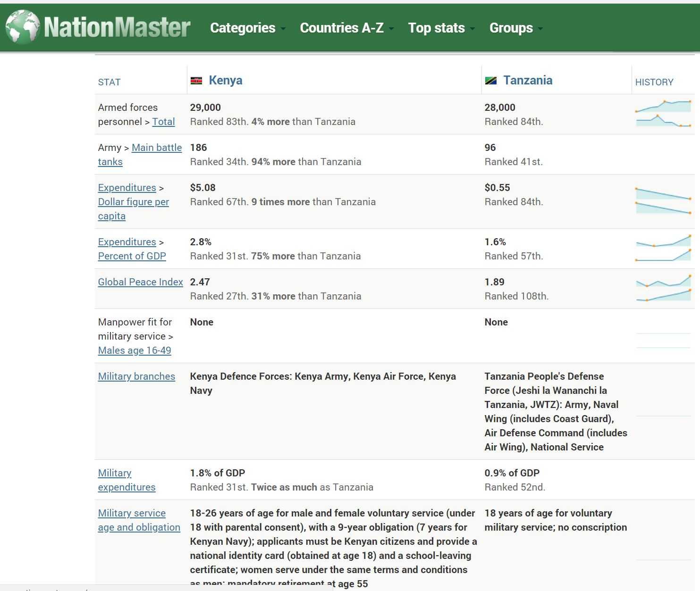Click the STAT column header
The image size is (700, 591).
(110, 82)
